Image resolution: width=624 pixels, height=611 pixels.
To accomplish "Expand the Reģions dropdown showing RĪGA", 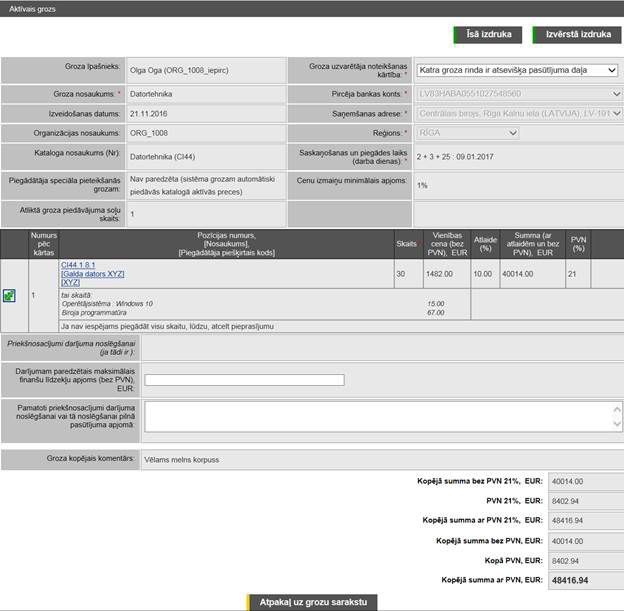I will [x=518, y=132].
